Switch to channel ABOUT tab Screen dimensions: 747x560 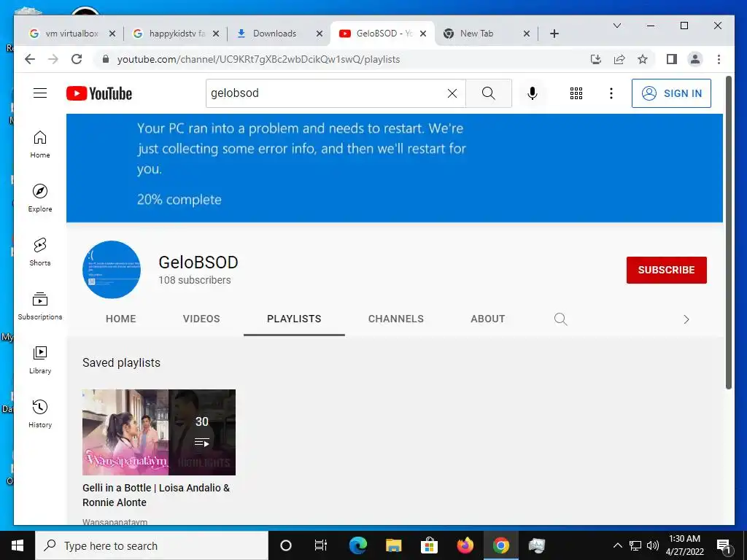[488, 319]
